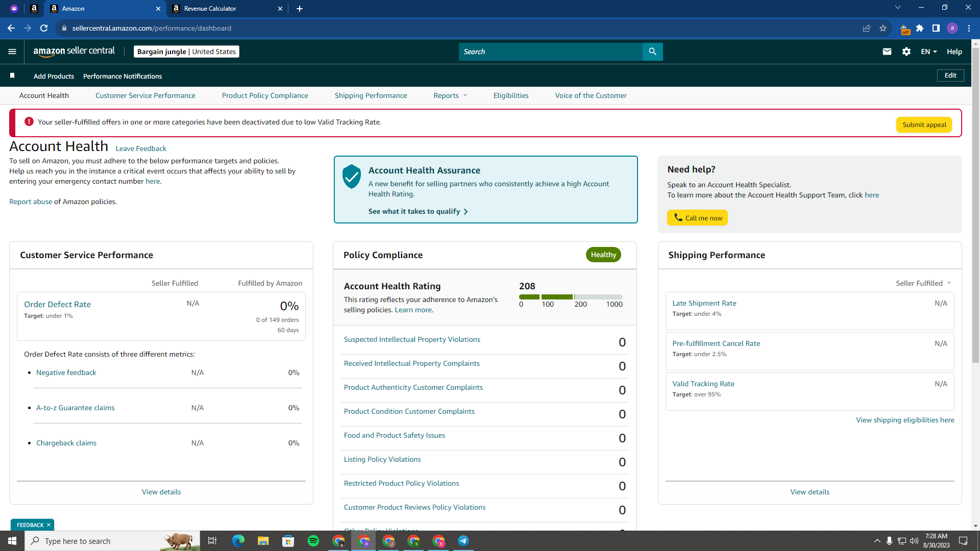
Task: Open Chargeback claims link
Action: [x=66, y=443]
